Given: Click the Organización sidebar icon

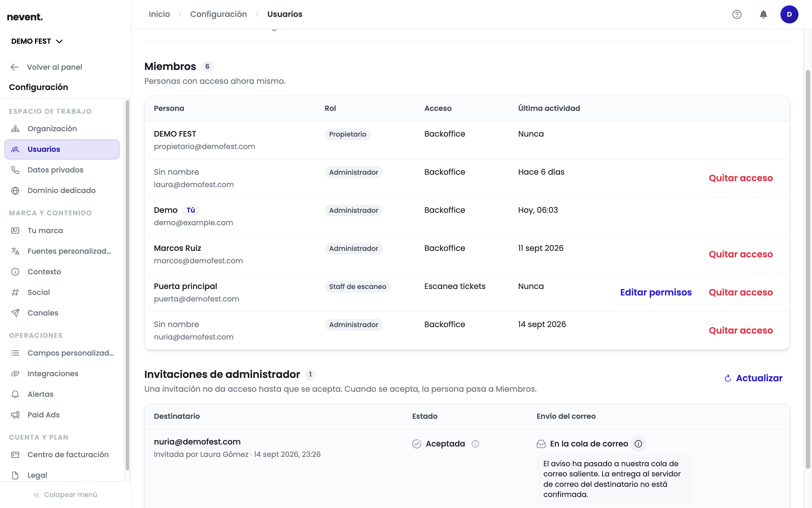Looking at the screenshot, I should pyautogui.click(x=15, y=129).
